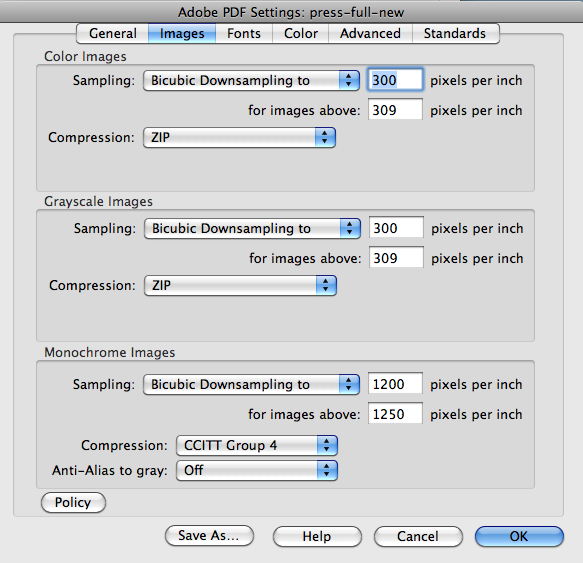
Task: Open Grayscale Images Compression dropdown
Action: (241, 285)
